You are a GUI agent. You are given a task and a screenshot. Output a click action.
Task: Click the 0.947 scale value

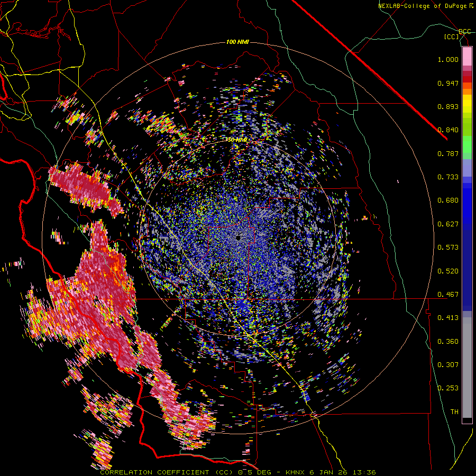click(448, 83)
